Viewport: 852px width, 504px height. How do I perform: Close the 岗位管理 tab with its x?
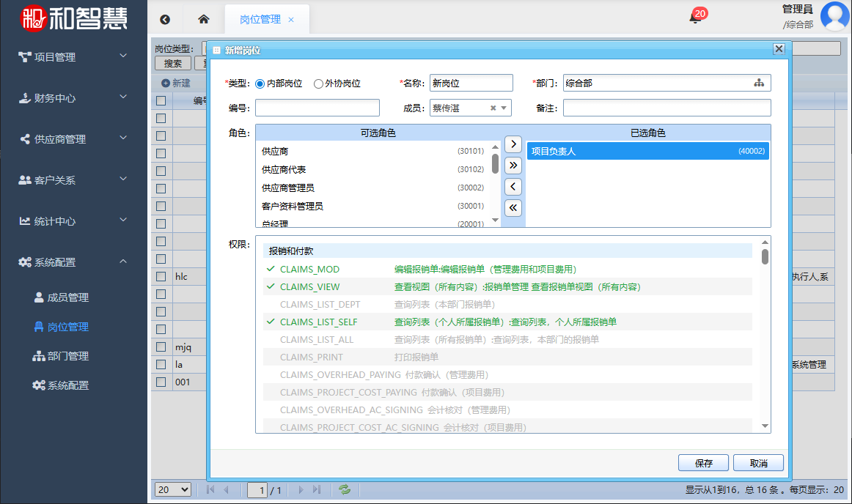291,20
